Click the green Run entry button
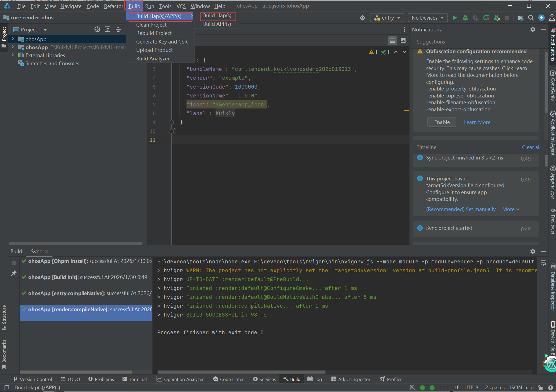The height and width of the screenshot is (392, 556). (x=455, y=18)
